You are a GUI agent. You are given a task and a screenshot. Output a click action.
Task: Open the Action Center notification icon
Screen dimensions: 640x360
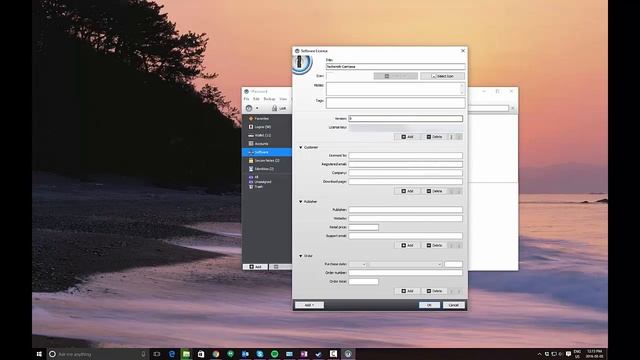[568, 354]
